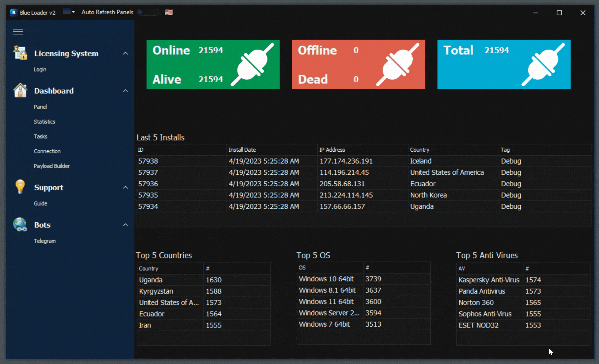Select ESET NOD32 in the AV list
599x364 pixels.
pos(523,325)
